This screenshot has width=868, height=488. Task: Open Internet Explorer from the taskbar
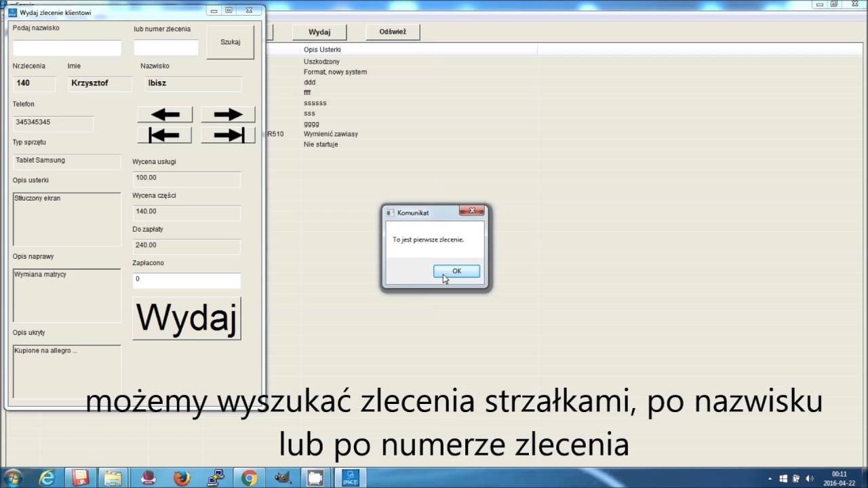47,478
